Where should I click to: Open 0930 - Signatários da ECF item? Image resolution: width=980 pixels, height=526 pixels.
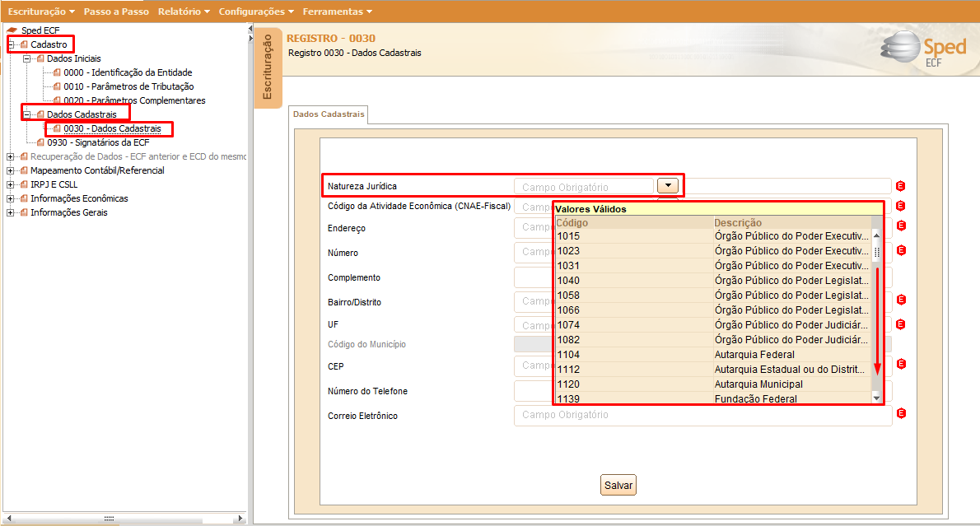(x=97, y=142)
